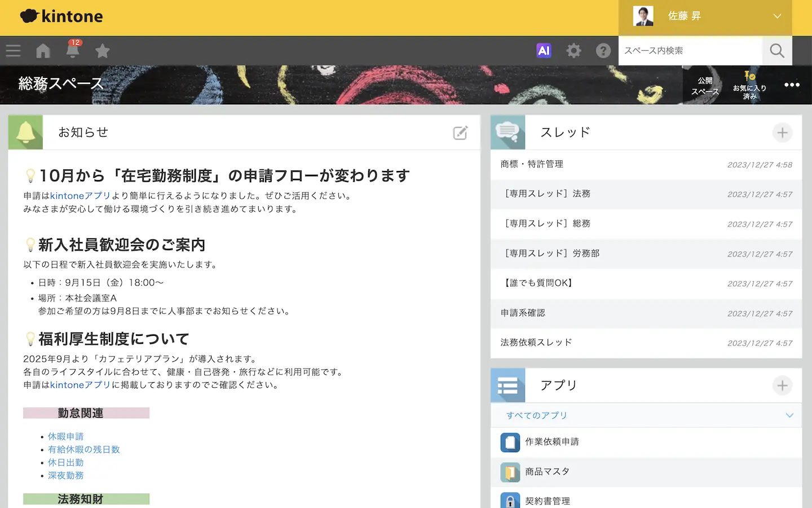Open the 有給休暇の残日数 link
The image size is (812, 508).
pos(83,449)
